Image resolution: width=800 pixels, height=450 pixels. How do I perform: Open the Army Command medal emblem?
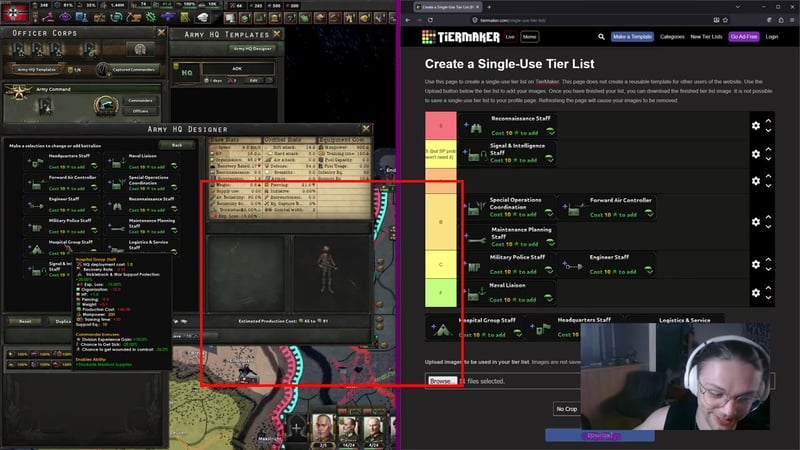pyautogui.click(x=19, y=93)
